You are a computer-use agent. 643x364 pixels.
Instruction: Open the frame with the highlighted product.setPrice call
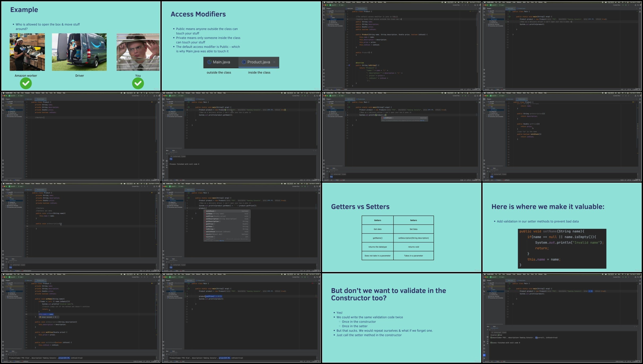[x=241, y=318]
